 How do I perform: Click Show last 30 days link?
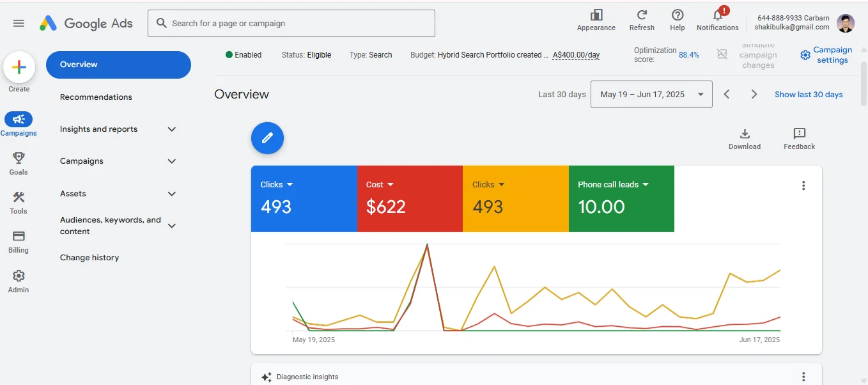click(809, 95)
